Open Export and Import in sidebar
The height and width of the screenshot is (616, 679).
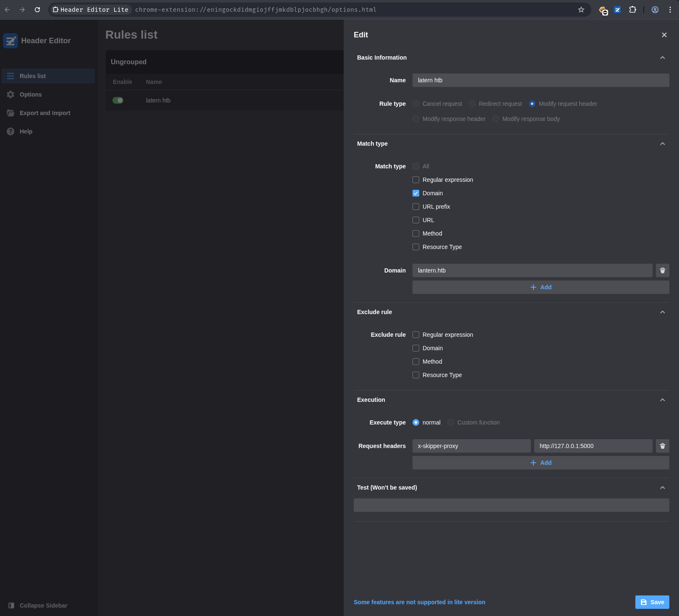click(x=45, y=113)
